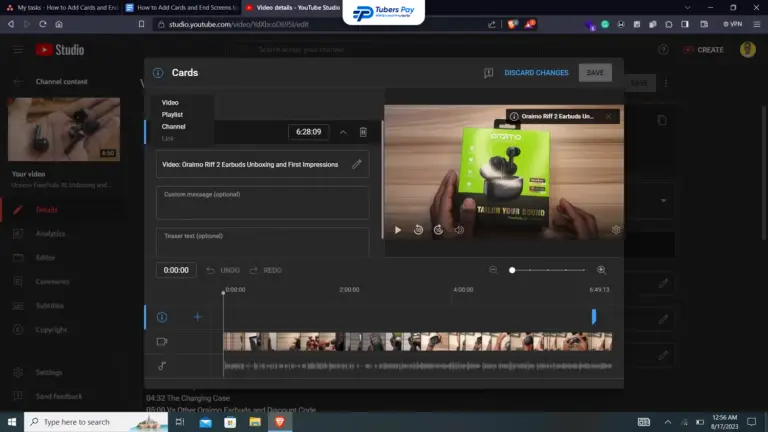This screenshot has width=768, height=432.
Task: Select Playlist from the card type menu
Action: coord(172,115)
